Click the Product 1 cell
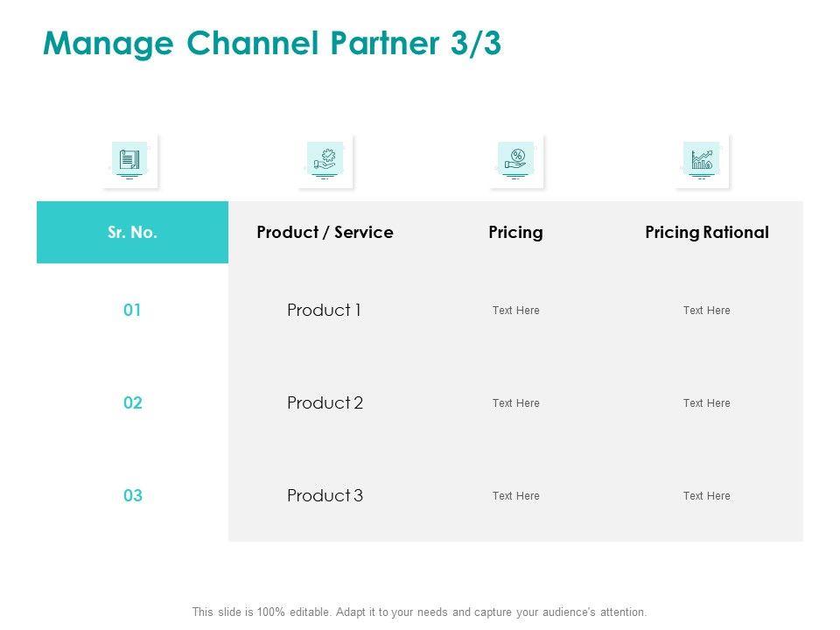Screen dimensions: 840x630 (325, 310)
